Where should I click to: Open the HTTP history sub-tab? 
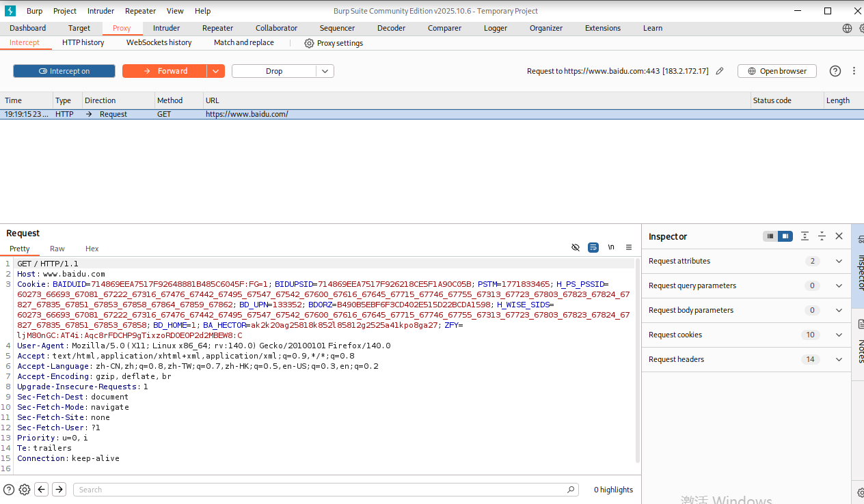(x=83, y=42)
